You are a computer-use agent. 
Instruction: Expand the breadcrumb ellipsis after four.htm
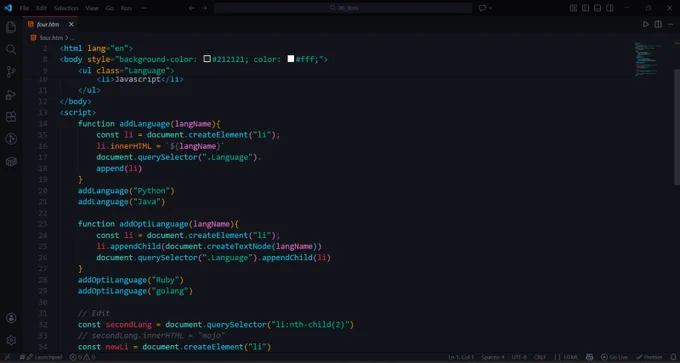point(73,38)
